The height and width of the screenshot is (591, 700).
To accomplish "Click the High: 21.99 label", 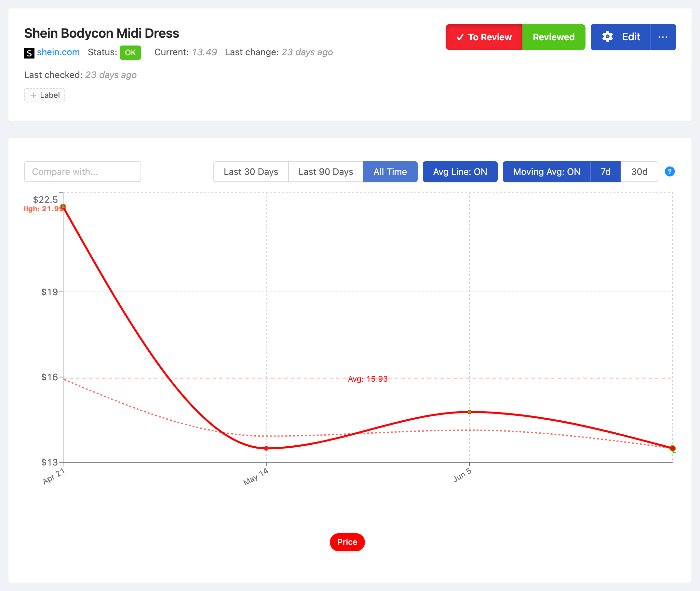I will (43, 209).
